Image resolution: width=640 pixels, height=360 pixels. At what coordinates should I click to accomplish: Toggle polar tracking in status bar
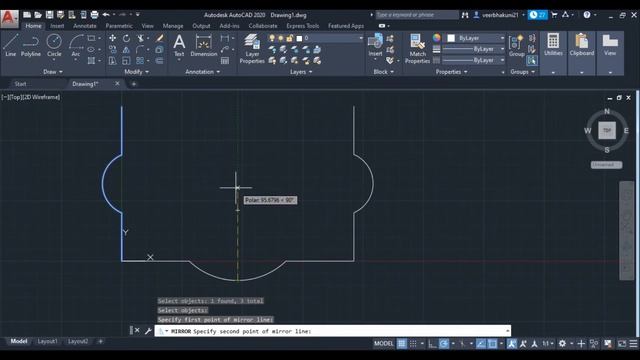pos(443,344)
